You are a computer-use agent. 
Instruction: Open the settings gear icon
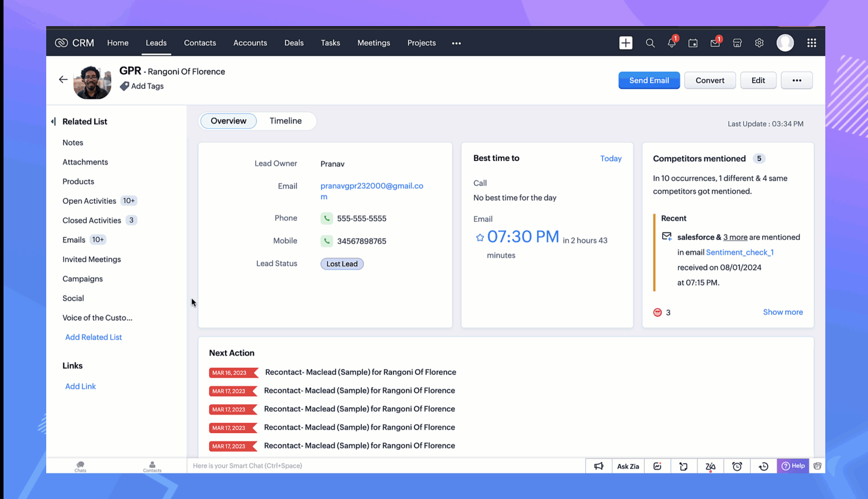(759, 43)
